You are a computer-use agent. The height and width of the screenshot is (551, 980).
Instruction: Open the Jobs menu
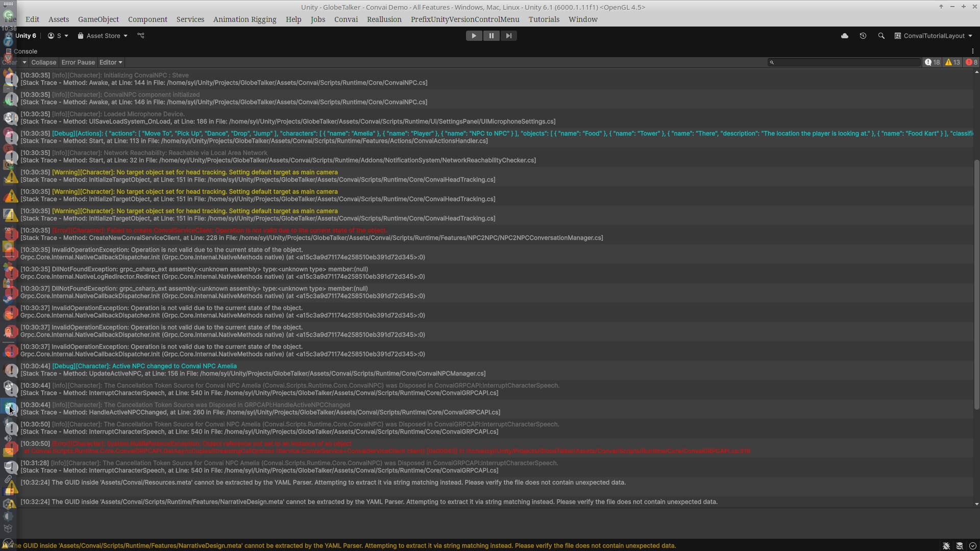click(x=318, y=19)
